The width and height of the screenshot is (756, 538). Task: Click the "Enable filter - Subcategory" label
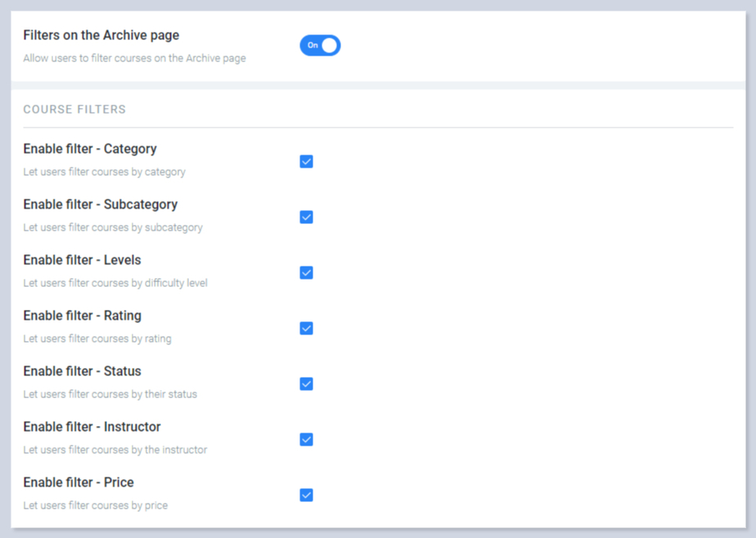pyautogui.click(x=100, y=204)
